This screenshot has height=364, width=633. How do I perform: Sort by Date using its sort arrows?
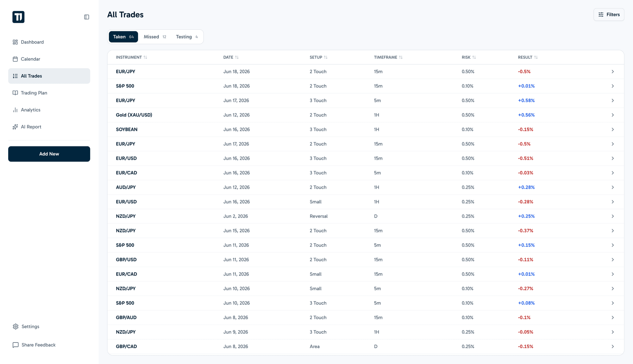237,57
